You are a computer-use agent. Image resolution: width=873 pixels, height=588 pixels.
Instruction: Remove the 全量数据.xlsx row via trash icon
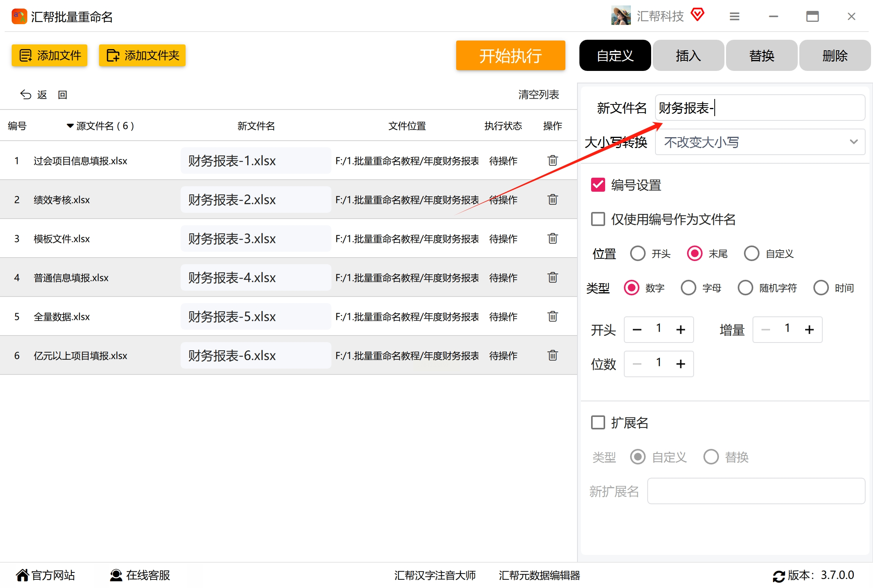coord(552,316)
